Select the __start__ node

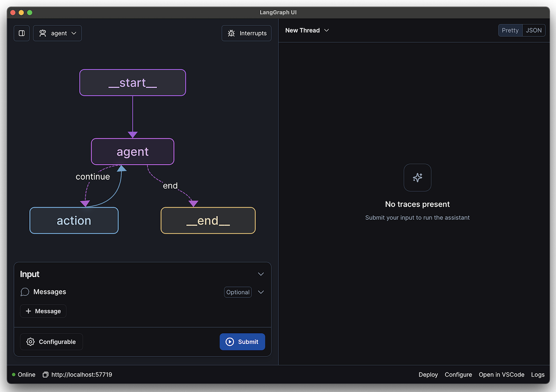click(133, 82)
